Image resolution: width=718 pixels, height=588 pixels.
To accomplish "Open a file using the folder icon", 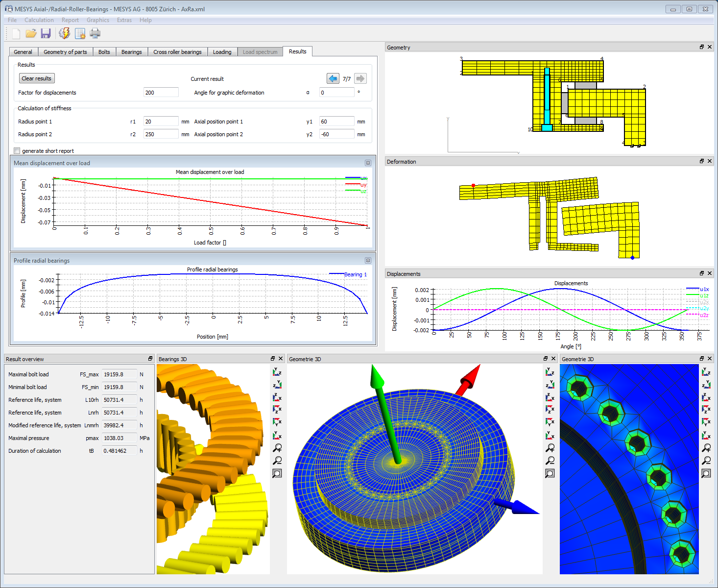I will 31,33.
